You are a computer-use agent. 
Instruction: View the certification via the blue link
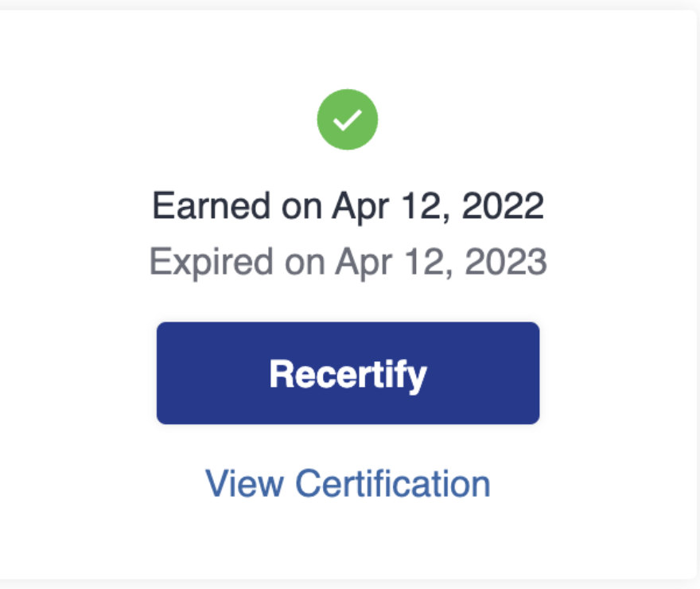click(x=348, y=484)
